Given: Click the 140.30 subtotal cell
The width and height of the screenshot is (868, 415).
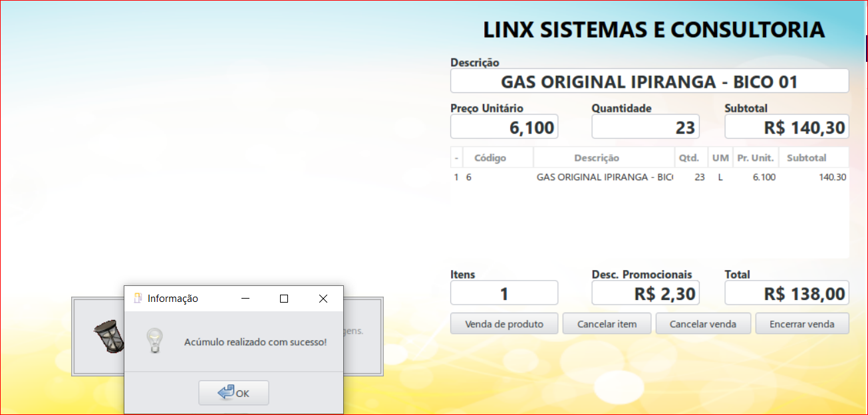Looking at the screenshot, I should [833, 178].
